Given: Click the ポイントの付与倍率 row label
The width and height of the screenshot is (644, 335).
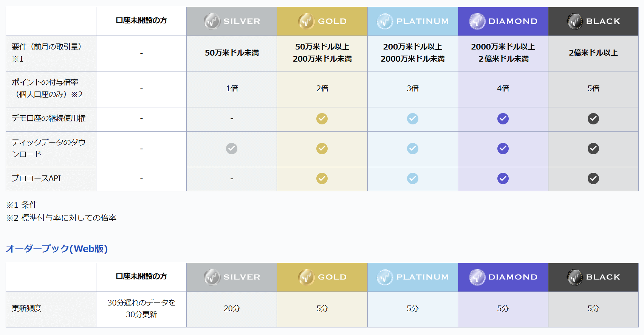Looking at the screenshot, I should pos(47,88).
